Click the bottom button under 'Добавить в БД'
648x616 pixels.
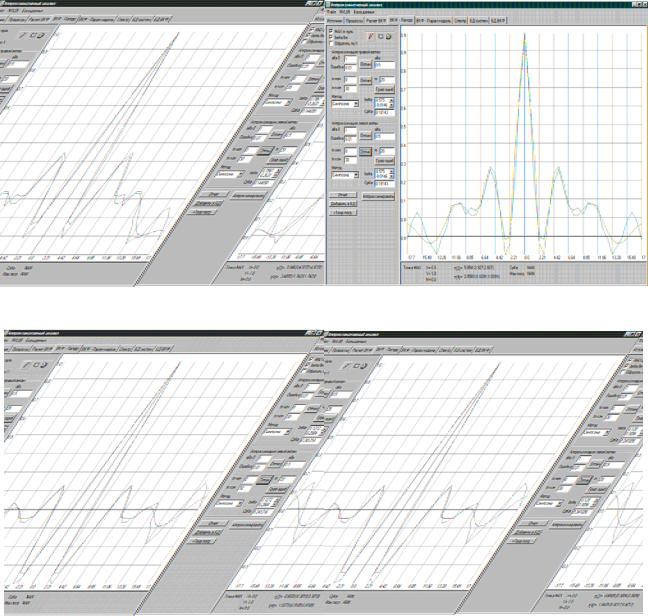(343, 213)
